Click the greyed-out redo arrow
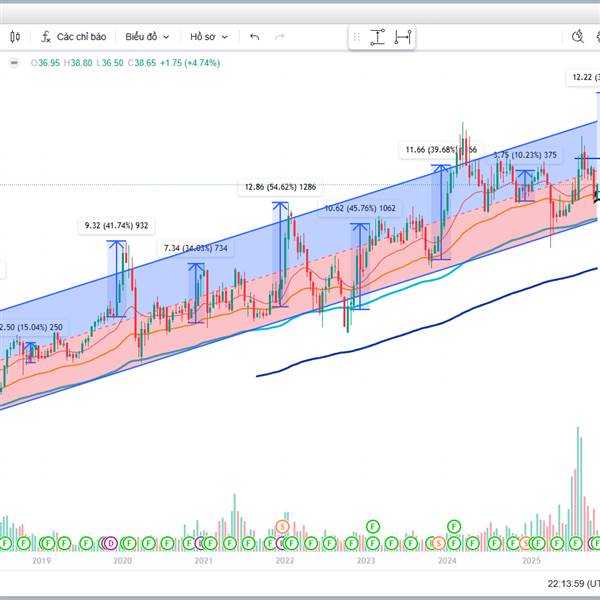 (279, 37)
